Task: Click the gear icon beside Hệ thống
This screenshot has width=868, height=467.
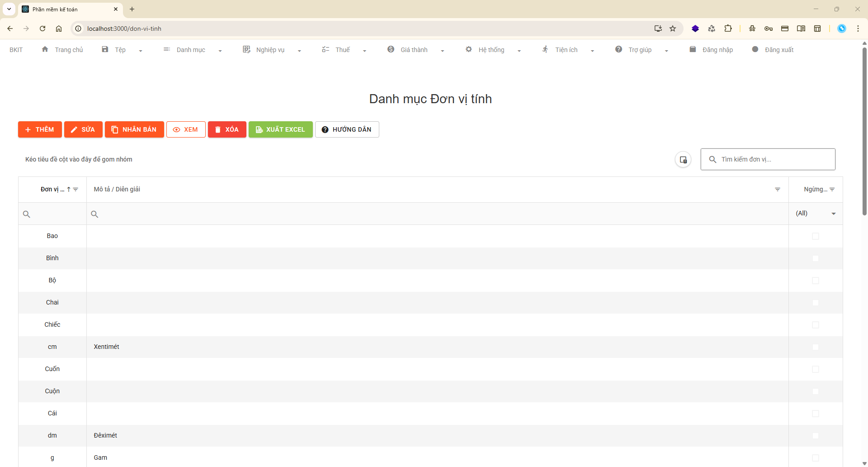Action: 469,49
